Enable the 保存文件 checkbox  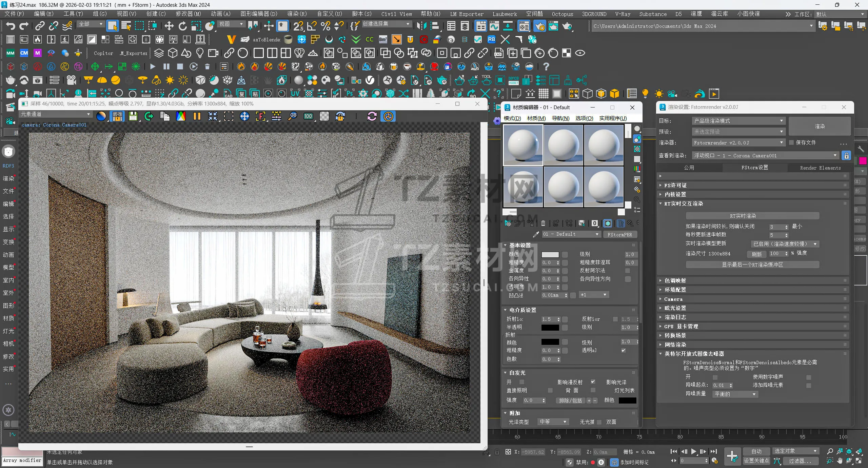pyautogui.click(x=791, y=142)
